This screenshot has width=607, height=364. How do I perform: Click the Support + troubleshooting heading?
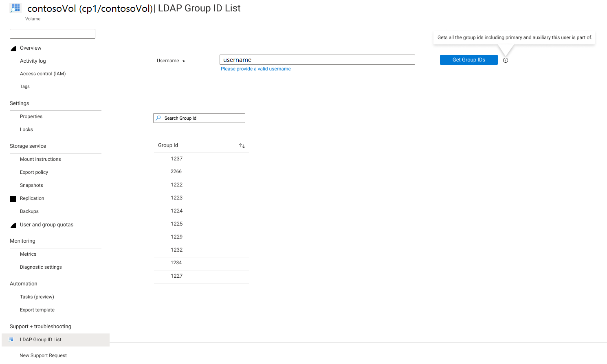40,327
